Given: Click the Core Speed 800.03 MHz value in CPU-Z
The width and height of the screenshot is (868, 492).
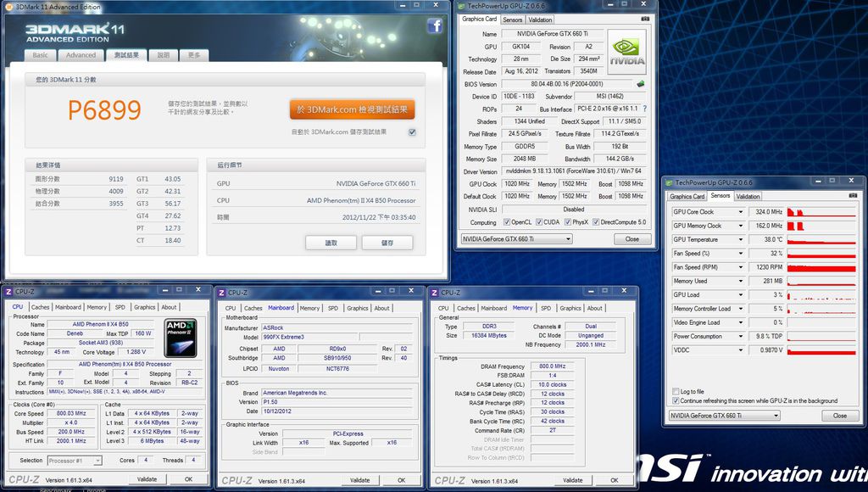Looking at the screenshot, I should pyautogui.click(x=71, y=413).
